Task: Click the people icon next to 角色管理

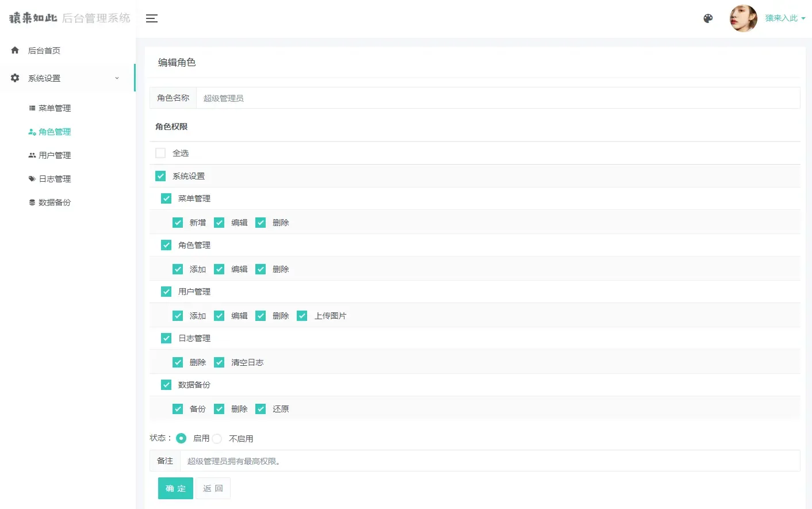Action: [x=32, y=131]
